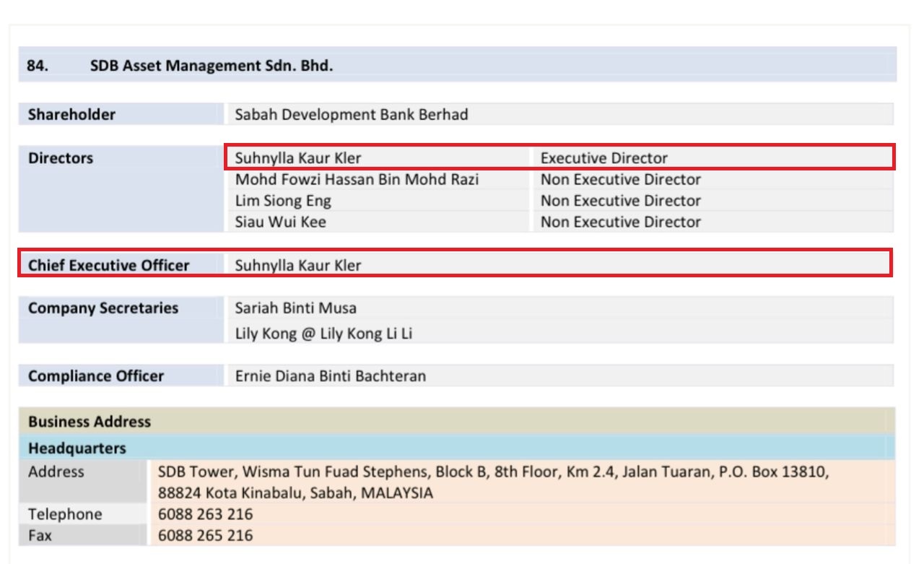Image resolution: width=924 pixels, height=564 pixels.
Task: Click director name Siau Wui Kee
Action: click(280, 222)
